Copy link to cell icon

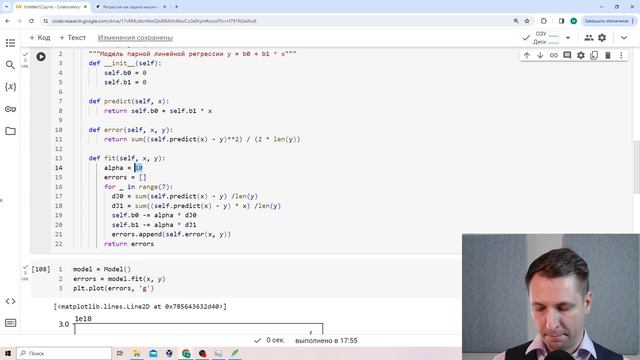[553, 55]
